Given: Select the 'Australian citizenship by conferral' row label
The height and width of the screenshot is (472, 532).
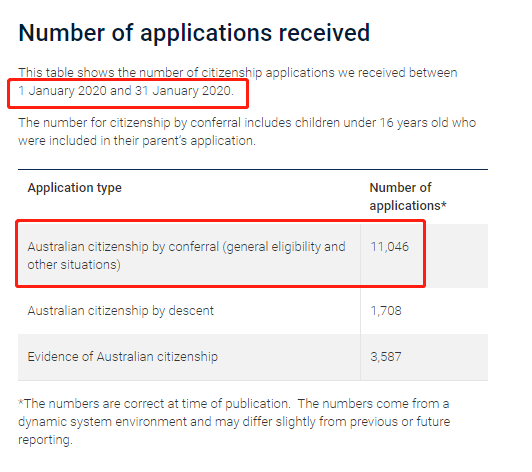Looking at the screenshot, I should tap(186, 256).
